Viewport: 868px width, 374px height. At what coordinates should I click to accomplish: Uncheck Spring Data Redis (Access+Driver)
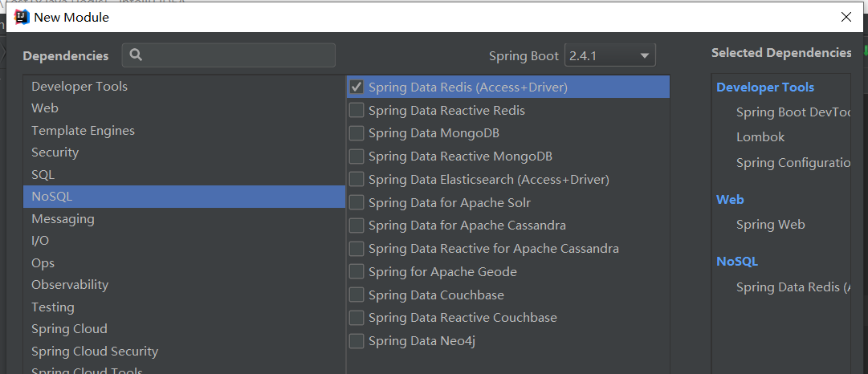coord(357,87)
